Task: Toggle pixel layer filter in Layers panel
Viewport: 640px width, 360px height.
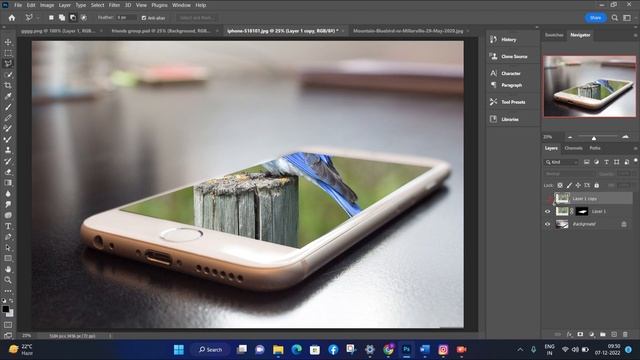Action: point(587,162)
